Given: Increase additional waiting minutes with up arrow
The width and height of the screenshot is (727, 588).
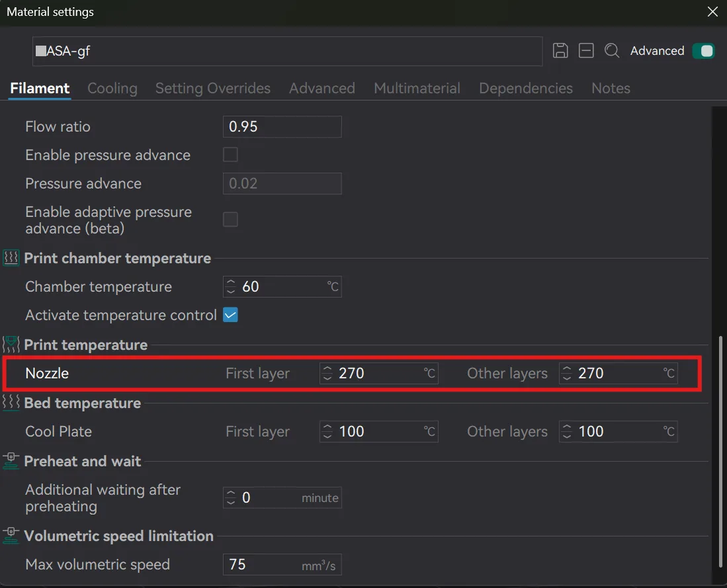Looking at the screenshot, I should (x=231, y=493).
